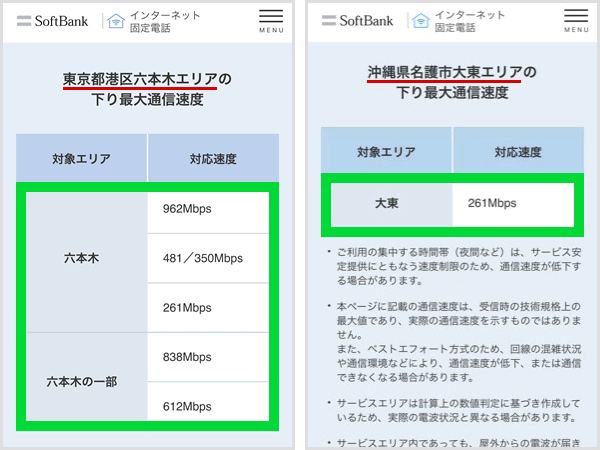Select the 962Mbps speed cell
The image size is (600, 450).
pos(208,209)
